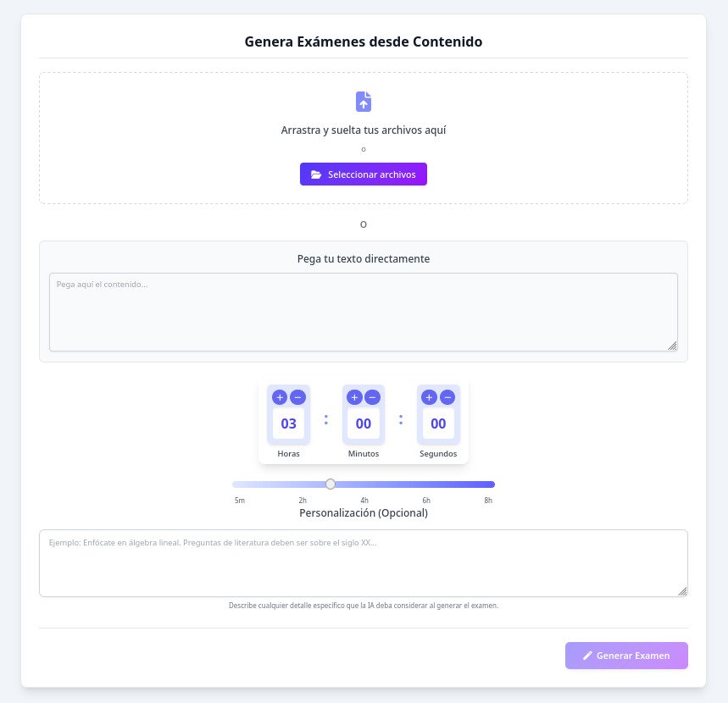Viewport: 728px width, 703px height.
Task: Decrease seconds with minus button
Action: pyautogui.click(x=447, y=397)
